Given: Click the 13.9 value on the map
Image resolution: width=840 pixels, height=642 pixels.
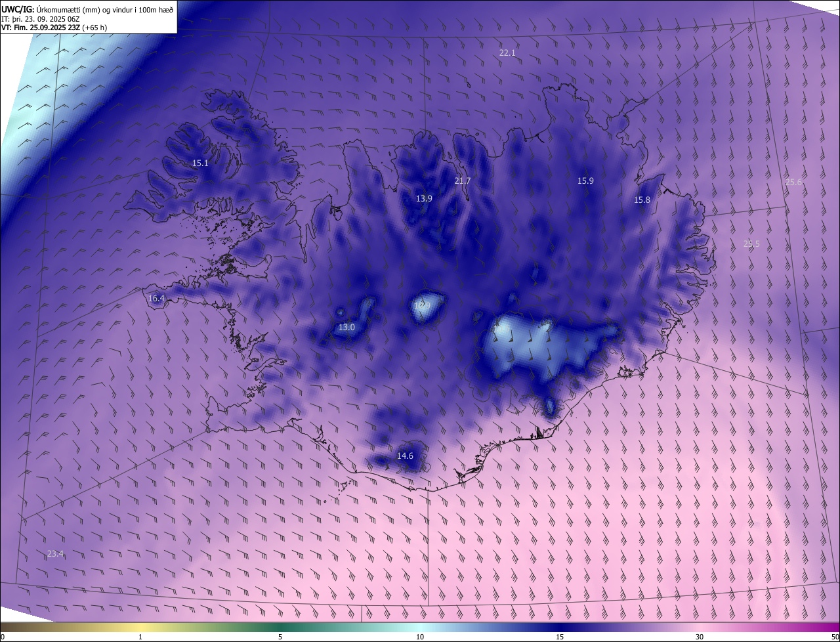Looking at the screenshot, I should pos(424,198).
